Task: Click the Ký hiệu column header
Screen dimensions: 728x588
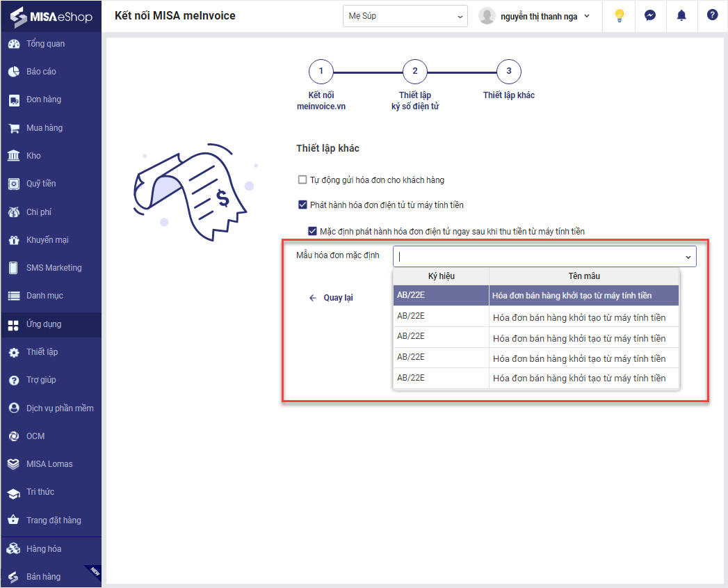Action: [441, 276]
